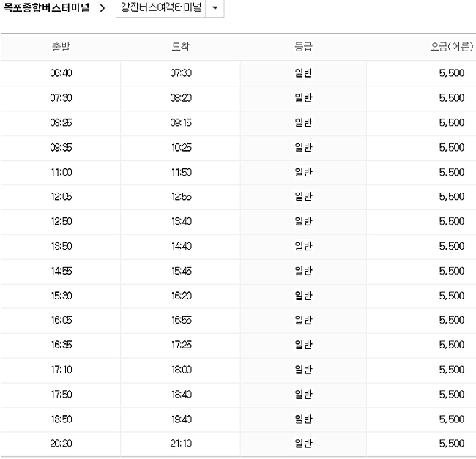Click the 16:55 arrival time cell
476x459 pixels.
coord(182,320)
